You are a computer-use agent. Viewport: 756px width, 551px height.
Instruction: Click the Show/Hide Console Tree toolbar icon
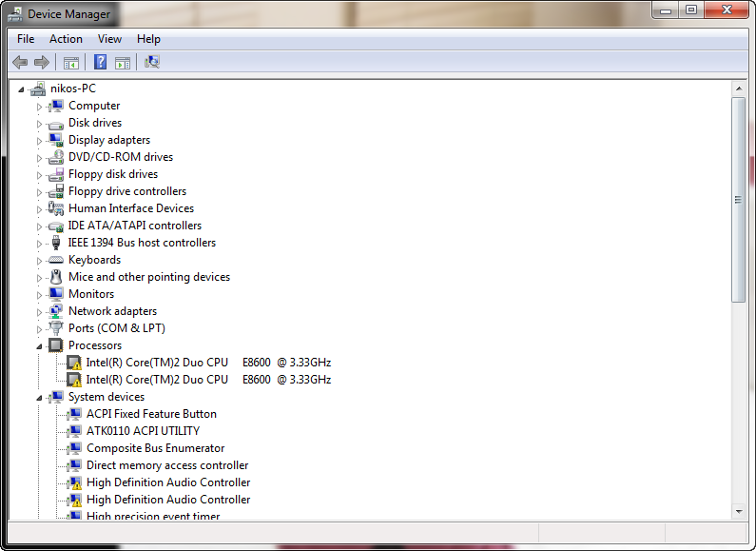click(71, 62)
